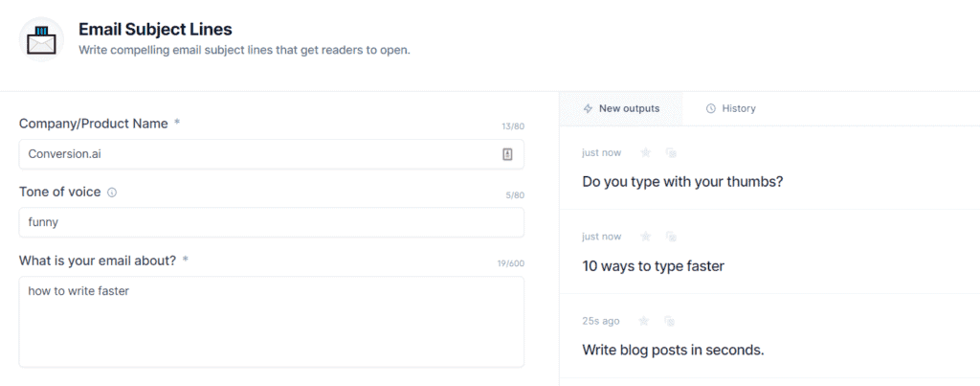The height and width of the screenshot is (386, 980).
Task: Select the '10 ways to type faster' output text
Action: point(653,266)
